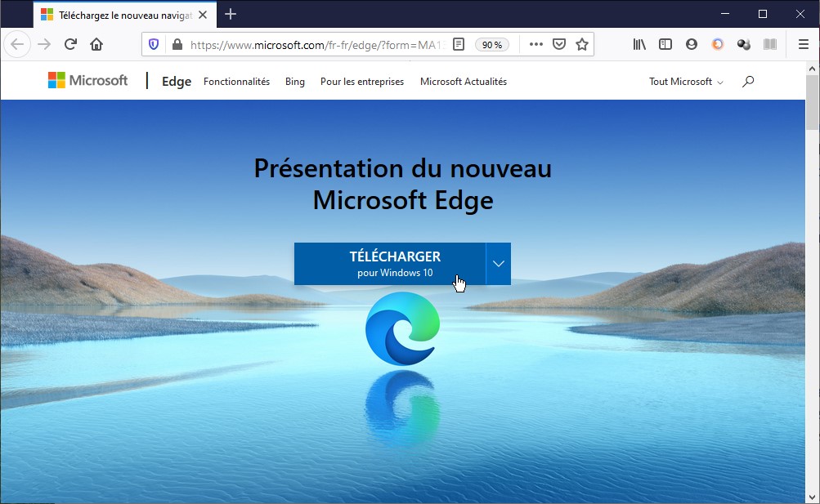Open tracking protection shield icon
820x504 pixels.
[x=154, y=44]
